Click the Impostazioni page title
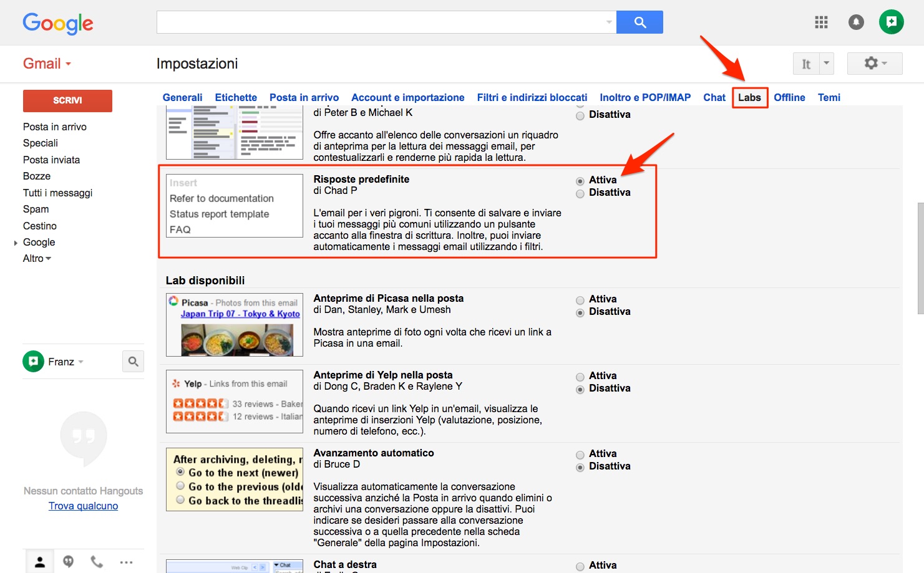Image resolution: width=924 pixels, height=573 pixels. (197, 64)
